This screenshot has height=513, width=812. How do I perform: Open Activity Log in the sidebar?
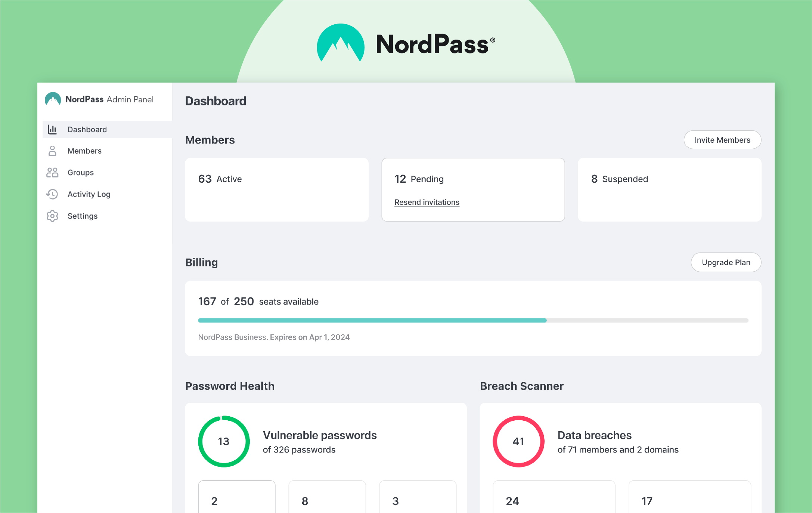point(107,194)
